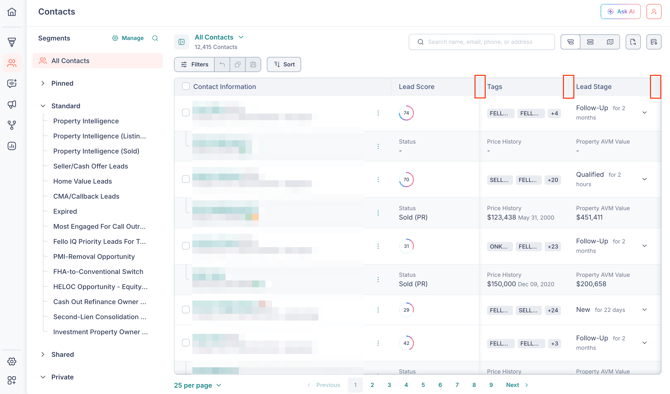Open the chart reports sidebar icon

[12, 146]
